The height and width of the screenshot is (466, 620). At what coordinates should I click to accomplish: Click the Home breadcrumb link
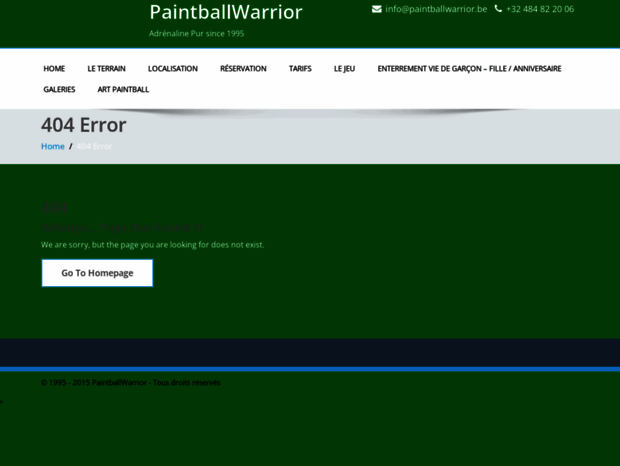pyautogui.click(x=53, y=146)
